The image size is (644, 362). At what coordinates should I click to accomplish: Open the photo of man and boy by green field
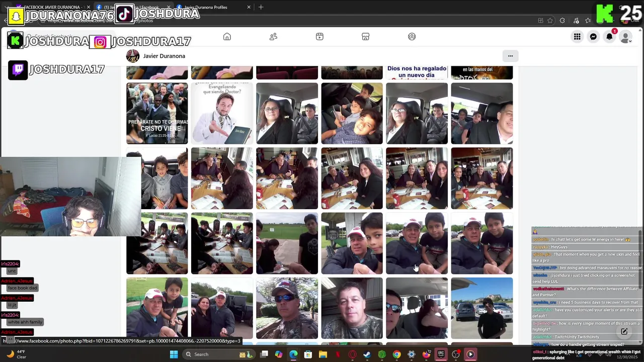(157, 308)
